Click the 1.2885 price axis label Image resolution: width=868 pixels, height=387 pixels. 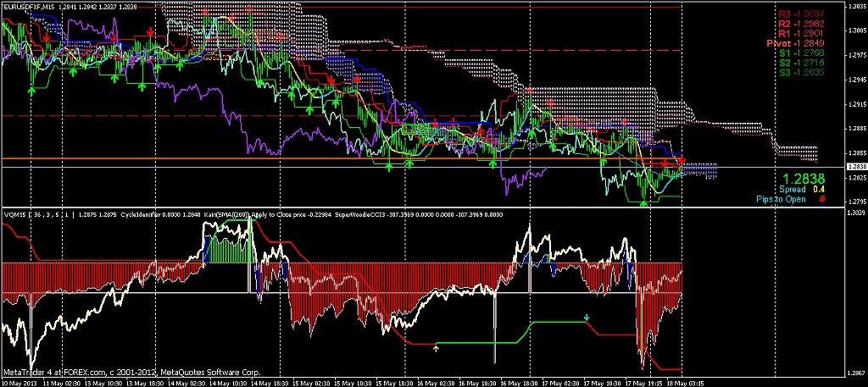(x=856, y=128)
